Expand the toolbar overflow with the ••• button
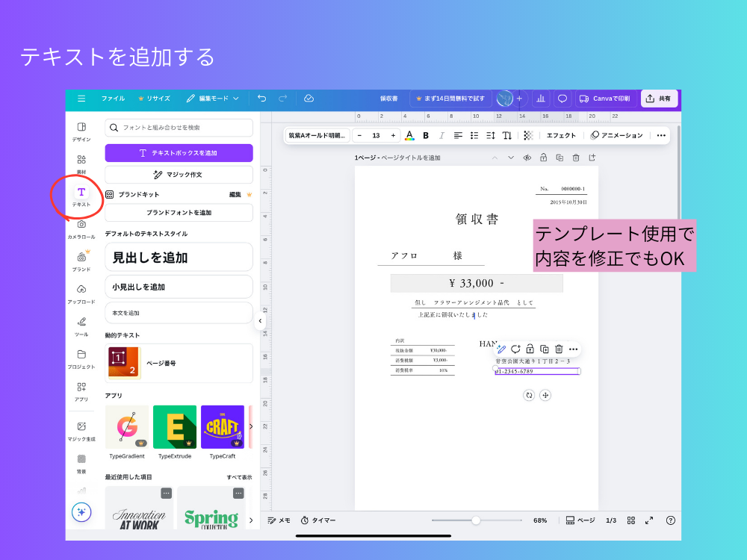Image resolution: width=747 pixels, height=560 pixels. point(660,136)
